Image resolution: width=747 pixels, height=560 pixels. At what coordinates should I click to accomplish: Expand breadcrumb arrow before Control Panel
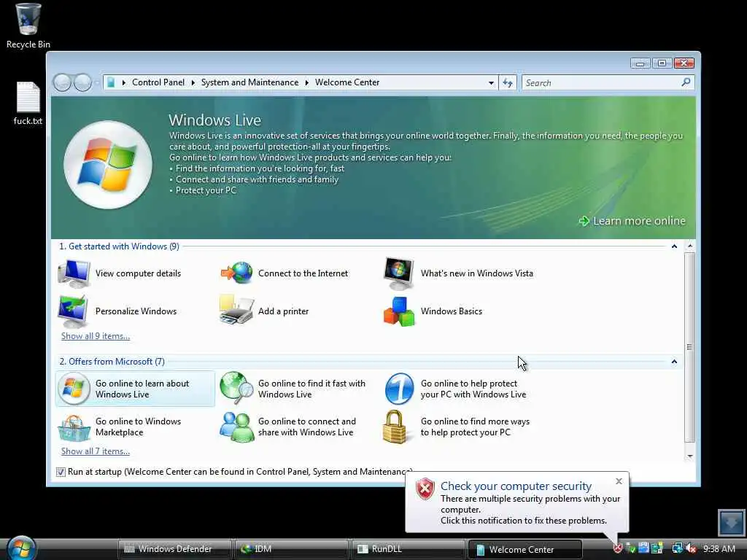click(124, 82)
